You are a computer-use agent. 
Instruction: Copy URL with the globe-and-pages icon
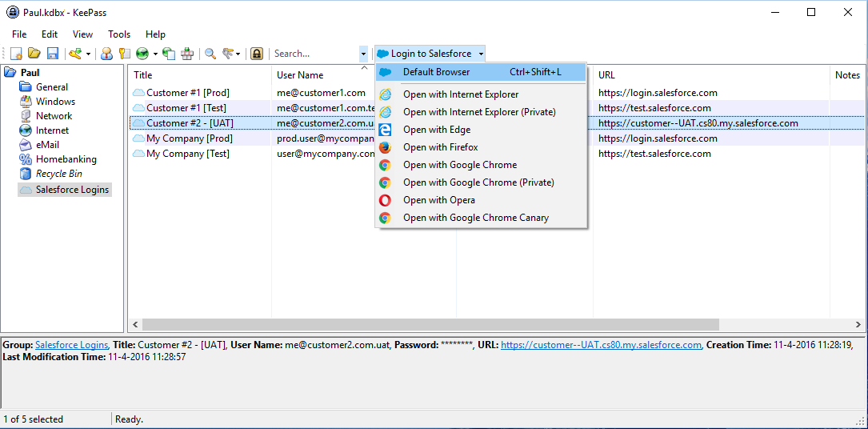(x=170, y=54)
